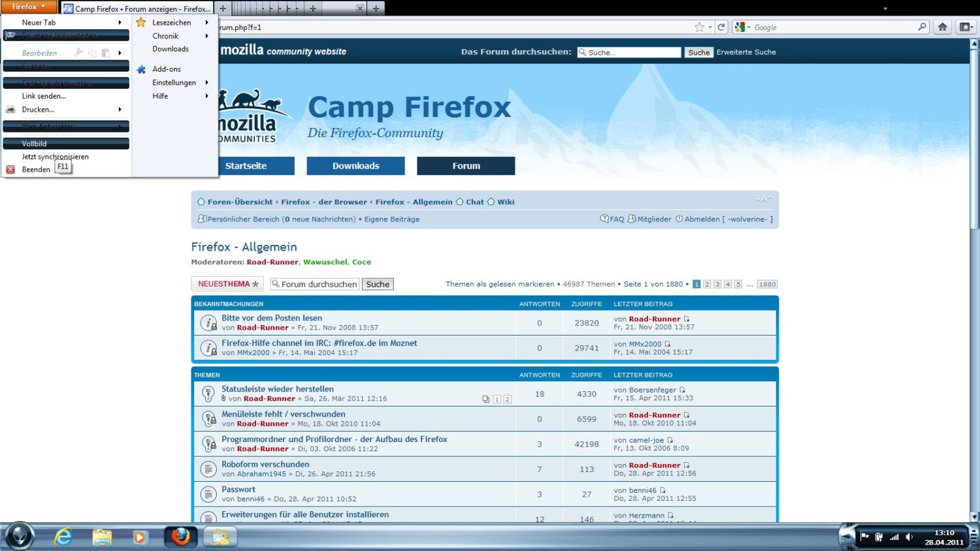Screen dimensions: 980x551
Task: Choose Link senden... menu entry
Action: click(44, 96)
